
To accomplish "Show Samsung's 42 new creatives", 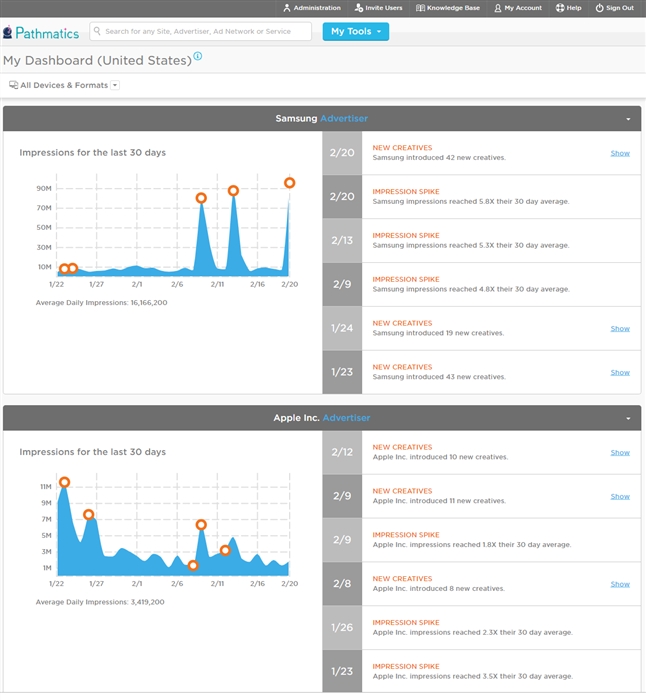I will 620,153.
